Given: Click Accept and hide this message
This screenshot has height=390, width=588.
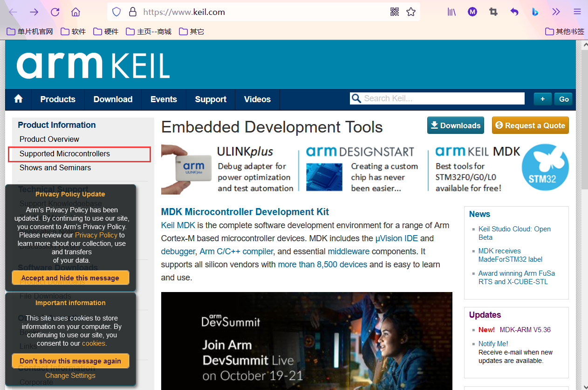Looking at the screenshot, I should (70, 278).
